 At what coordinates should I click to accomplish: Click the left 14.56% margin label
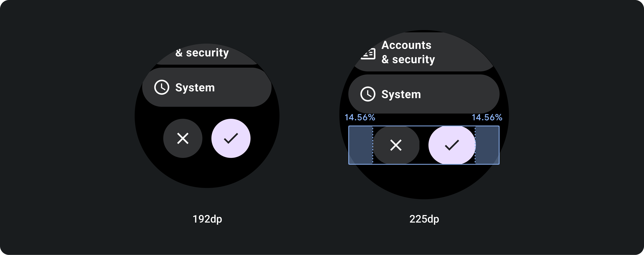click(x=360, y=117)
